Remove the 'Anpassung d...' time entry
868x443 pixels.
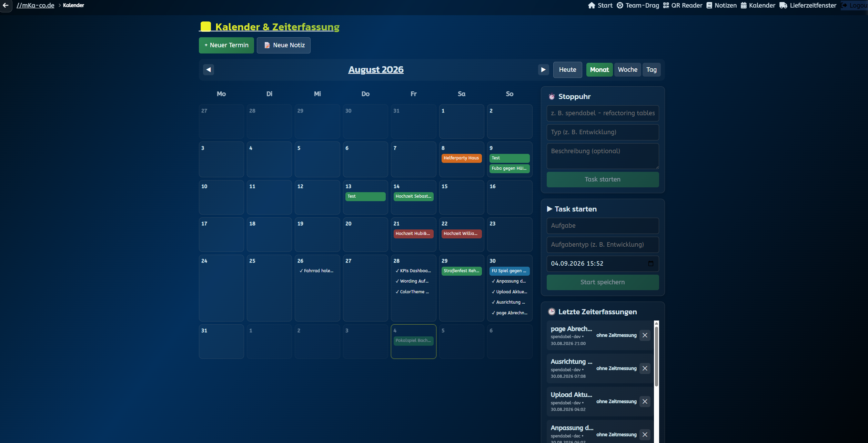(645, 435)
